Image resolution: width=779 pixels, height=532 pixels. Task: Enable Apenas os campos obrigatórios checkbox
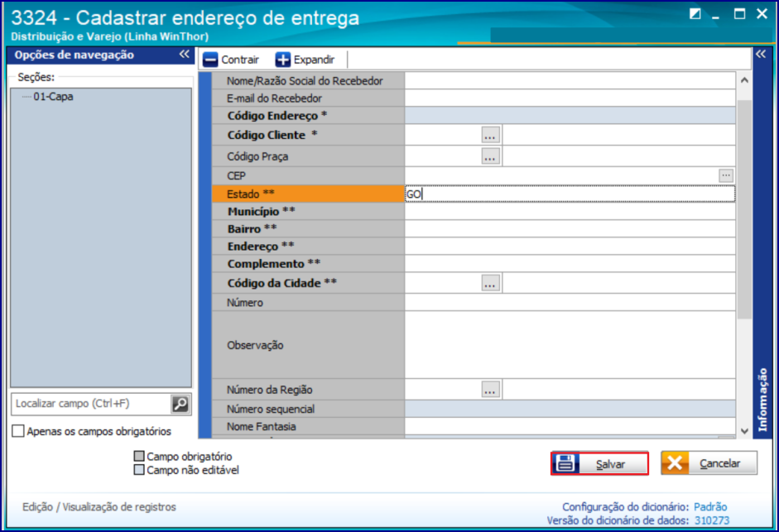click(18, 431)
